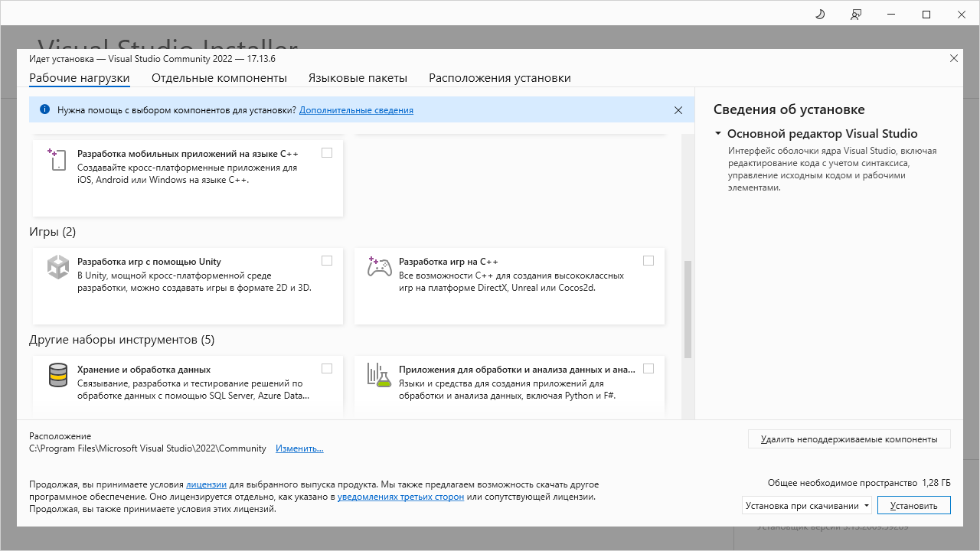Viewport: 980px width, 551px height.
Task: Click the feedback icon in the title bar
Action: (x=855, y=15)
